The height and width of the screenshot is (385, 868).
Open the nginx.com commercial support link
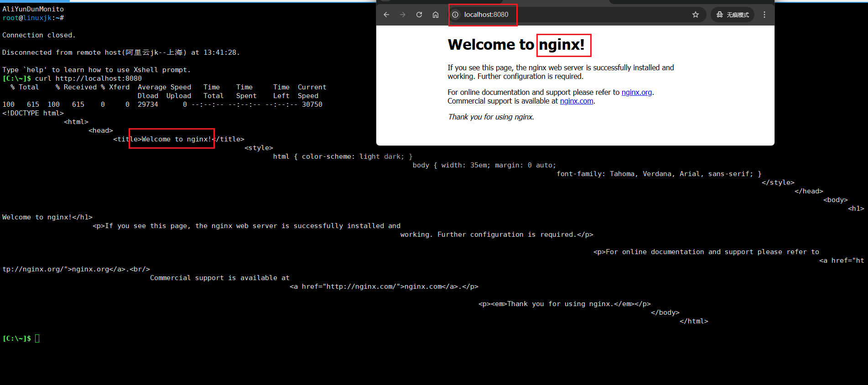point(576,101)
